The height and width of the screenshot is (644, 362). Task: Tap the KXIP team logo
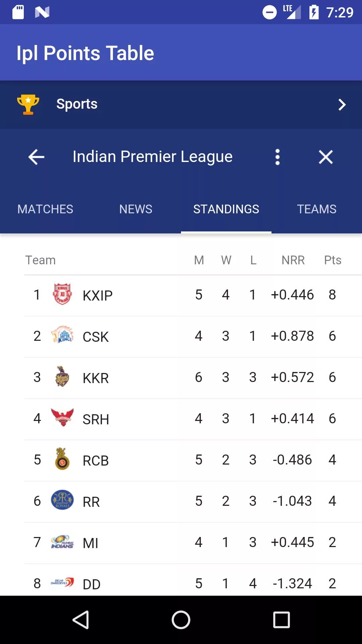point(62,294)
